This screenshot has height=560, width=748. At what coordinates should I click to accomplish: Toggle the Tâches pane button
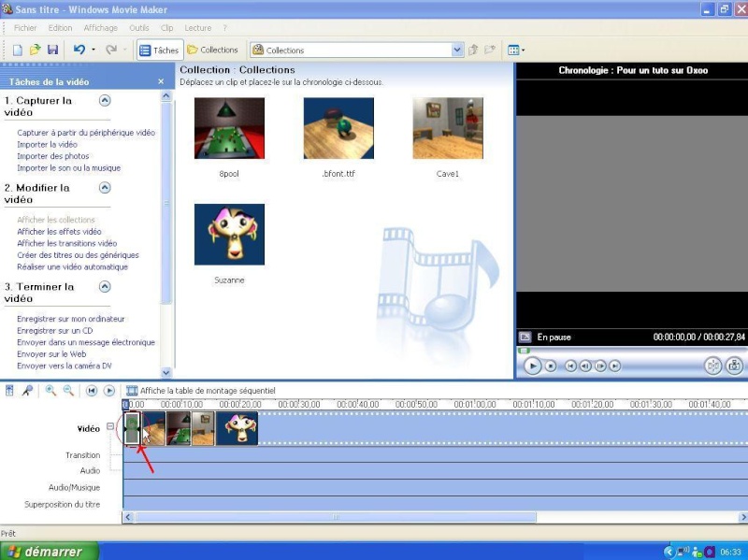point(159,50)
